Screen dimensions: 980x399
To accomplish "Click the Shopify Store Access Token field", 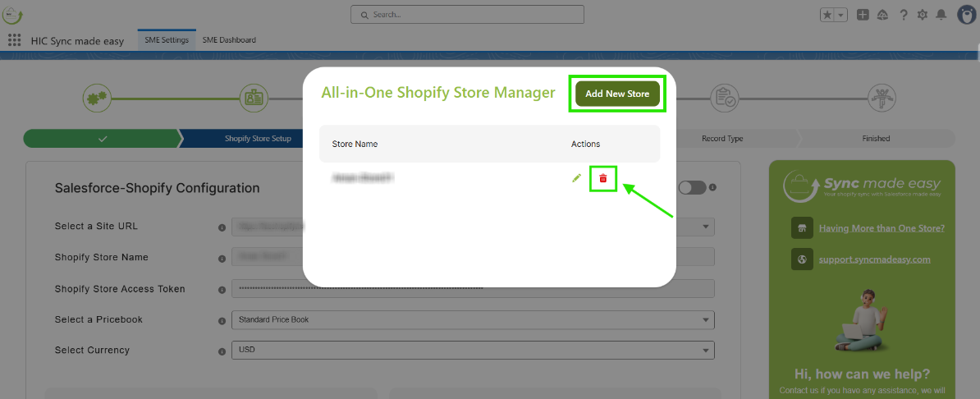I will coord(473,288).
